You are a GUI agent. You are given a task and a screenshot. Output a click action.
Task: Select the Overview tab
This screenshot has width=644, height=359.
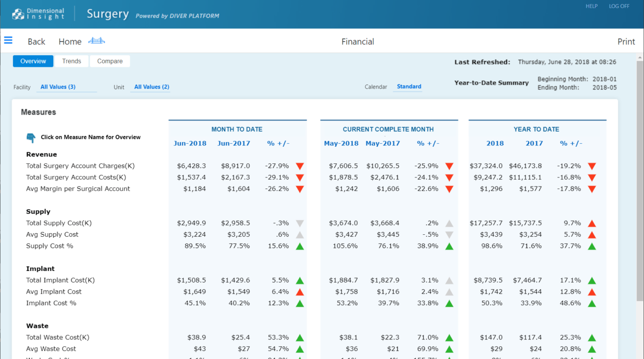pos(33,61)
